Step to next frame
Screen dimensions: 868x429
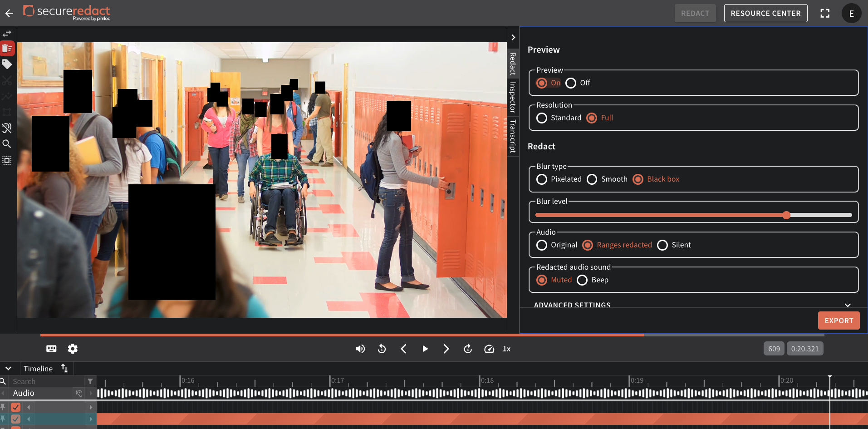(446, 349)
